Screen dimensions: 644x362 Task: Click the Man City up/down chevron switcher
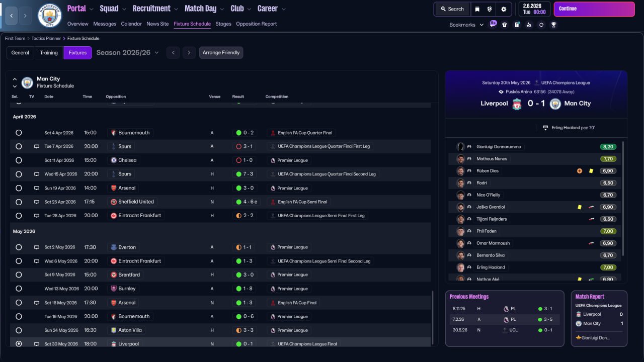pyautogui.click(x=15, y=82)
